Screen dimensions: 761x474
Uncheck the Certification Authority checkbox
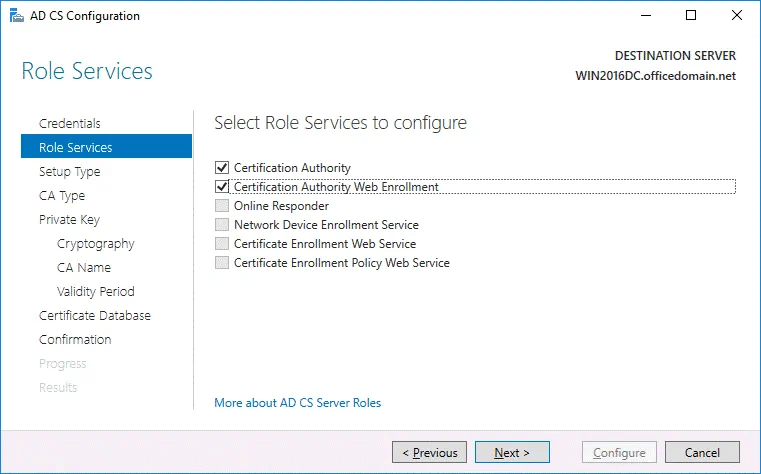[222, 168]
